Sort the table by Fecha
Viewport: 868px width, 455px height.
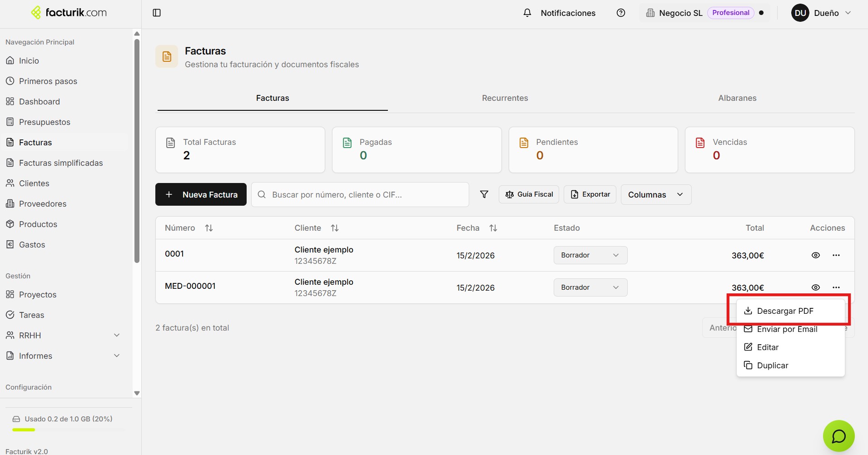coord(493,228)
